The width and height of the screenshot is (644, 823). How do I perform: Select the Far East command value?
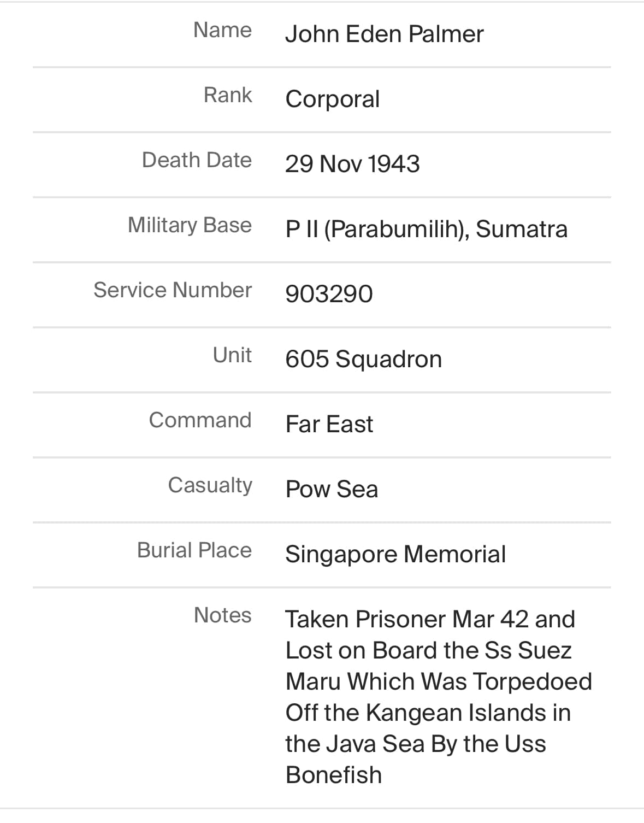pos(329,424)
